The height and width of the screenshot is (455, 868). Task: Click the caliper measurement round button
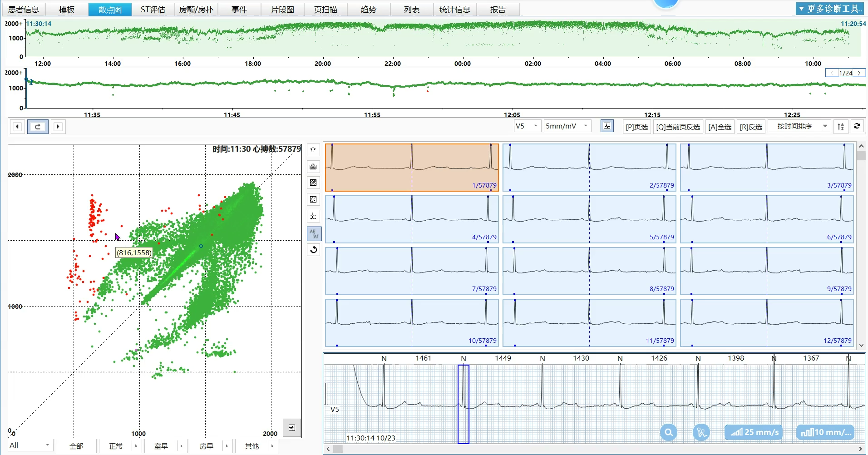point(701,432)
